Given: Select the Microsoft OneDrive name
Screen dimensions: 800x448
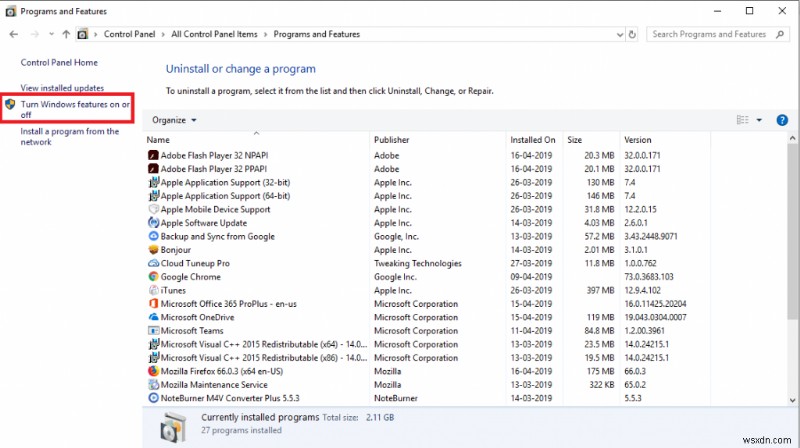Looking at the screenshot, I should 197,317.
